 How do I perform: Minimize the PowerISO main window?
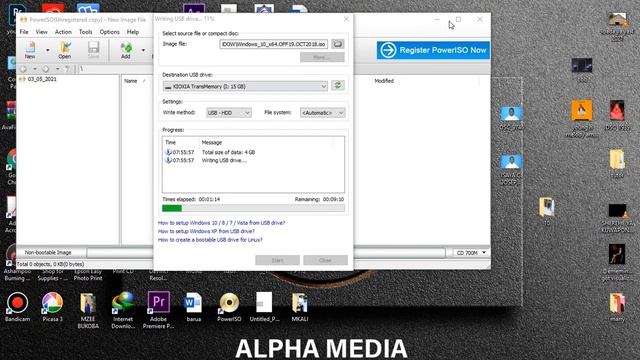tap(437, 19)
